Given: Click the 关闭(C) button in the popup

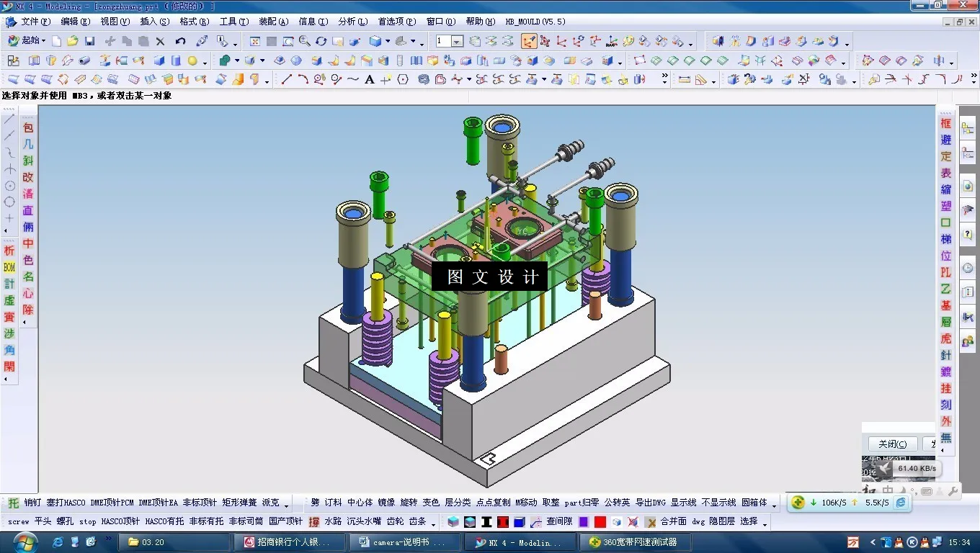Looking at the screenshot, I should 892,444.
